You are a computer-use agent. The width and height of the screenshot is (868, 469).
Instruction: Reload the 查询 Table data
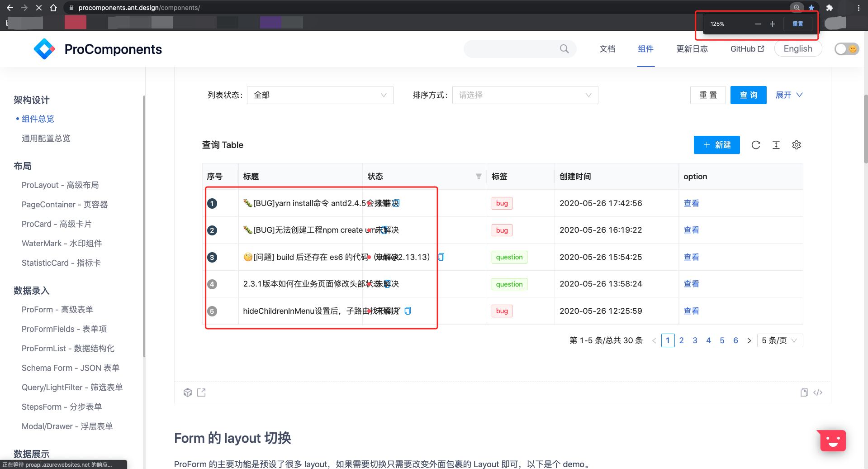point(756,145)
